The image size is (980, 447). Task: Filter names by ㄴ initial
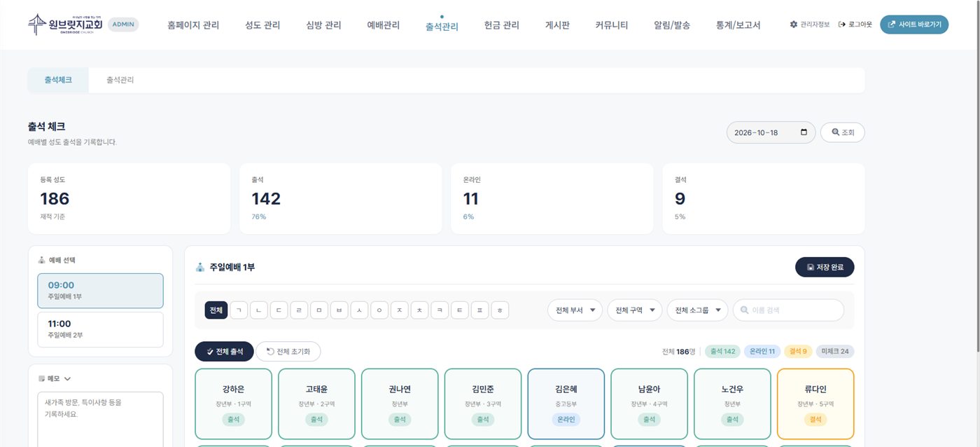[x=259, y=310]
